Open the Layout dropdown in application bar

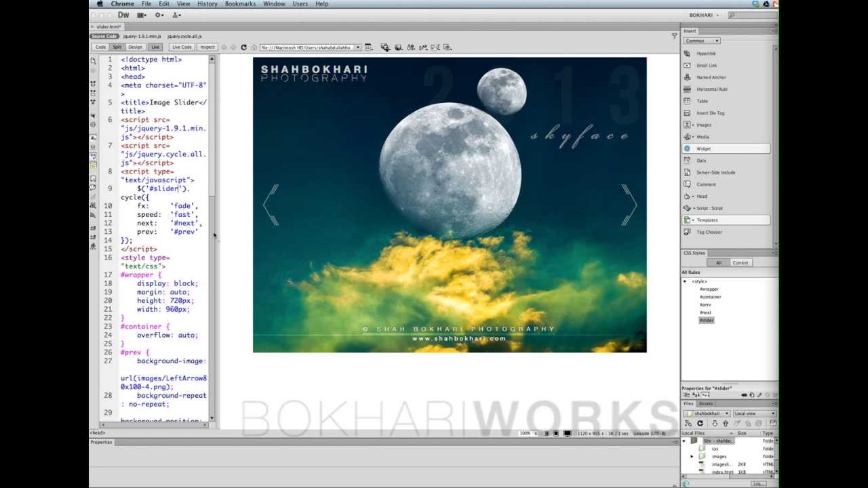click(x=142, y=15)
